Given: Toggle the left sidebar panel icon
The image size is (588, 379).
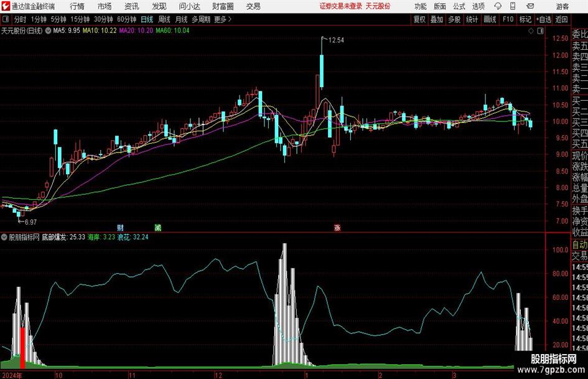Looking at the screenshot, I should (6, 19).
